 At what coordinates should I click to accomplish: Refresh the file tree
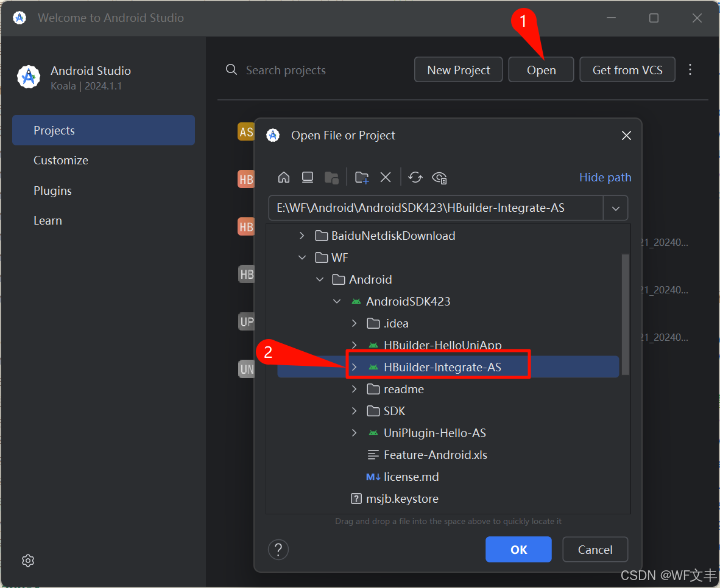click(415, 177)
